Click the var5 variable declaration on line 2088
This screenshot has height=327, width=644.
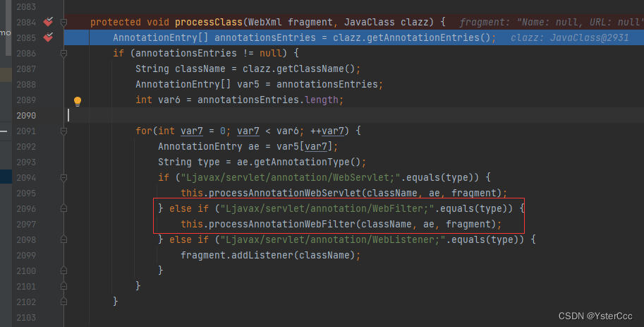coord(248,84)
